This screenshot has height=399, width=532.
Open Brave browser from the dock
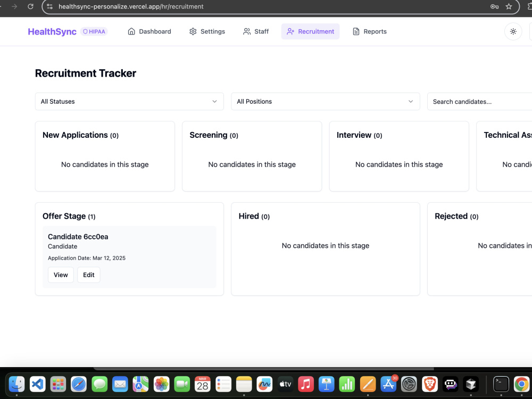click(x=430, y=385)
